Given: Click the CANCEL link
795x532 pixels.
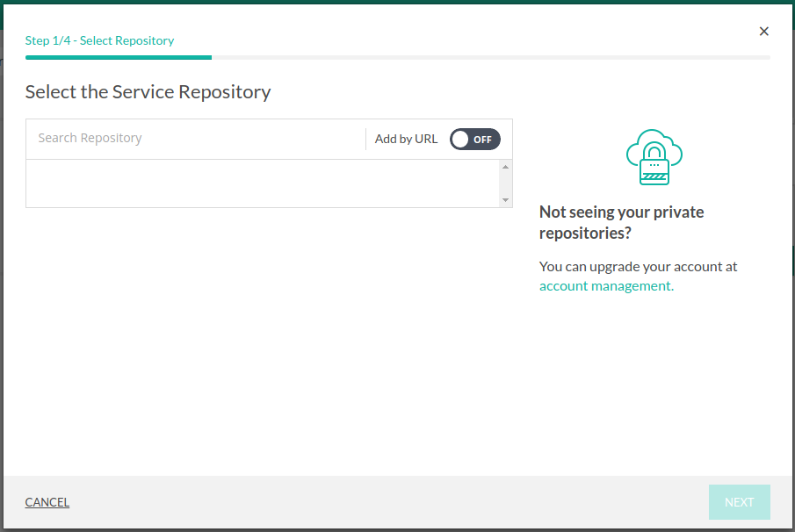Looking at the screenshot, I should click(x=47, y=502).
